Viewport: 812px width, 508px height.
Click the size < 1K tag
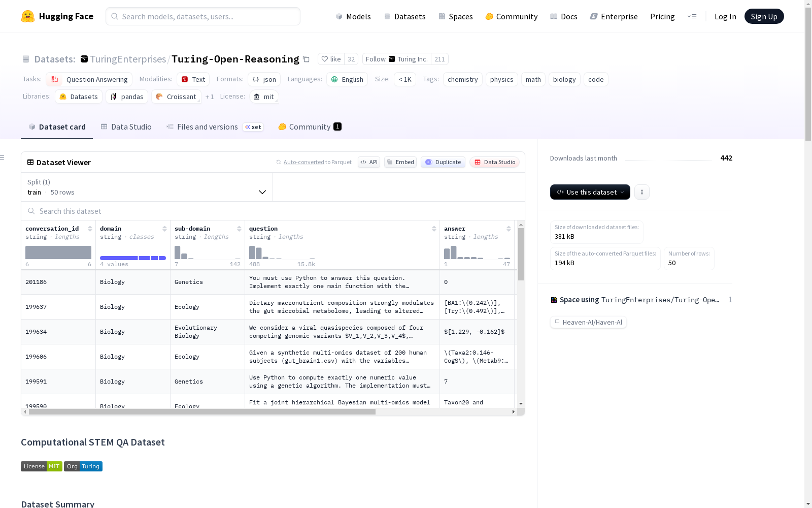[x=405, y=79]
